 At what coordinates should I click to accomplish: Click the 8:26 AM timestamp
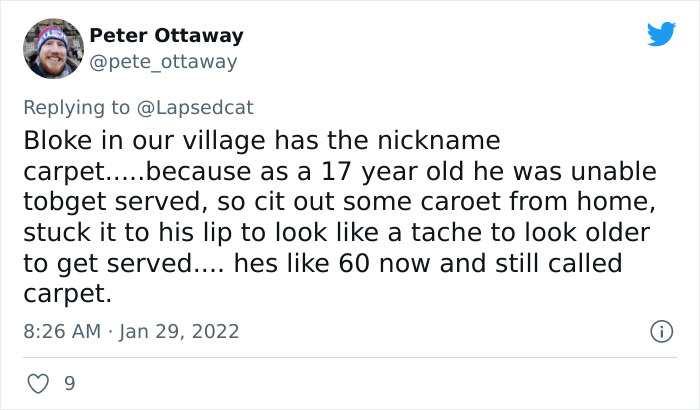(62, 330)
